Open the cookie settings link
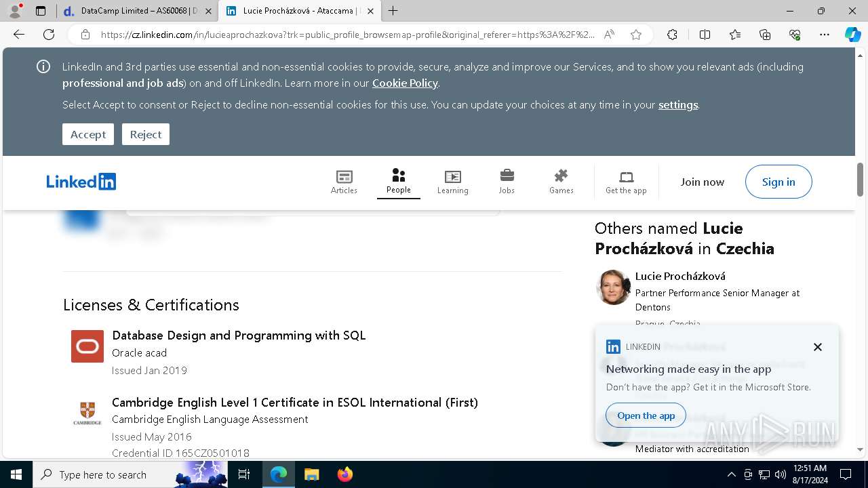Image resolution: width=868 pixels, height=488 pixels. click(x=678, y=104)
